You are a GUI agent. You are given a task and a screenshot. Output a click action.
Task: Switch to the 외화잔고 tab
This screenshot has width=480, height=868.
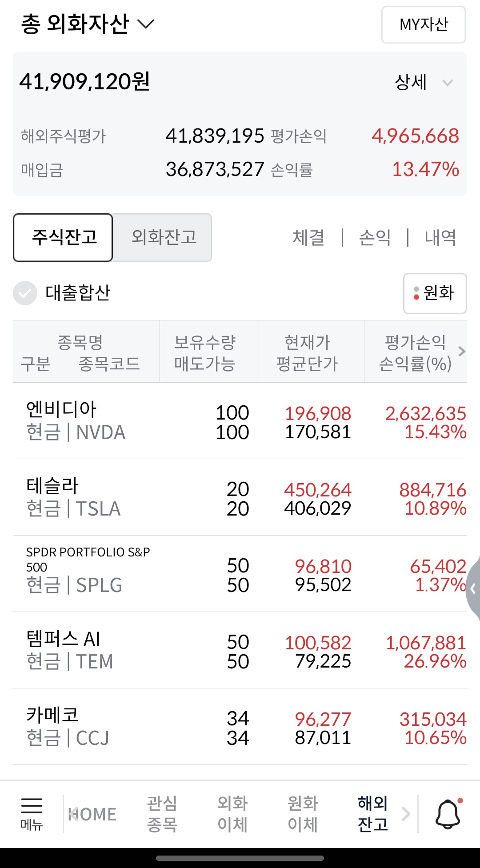pos(163,237)
